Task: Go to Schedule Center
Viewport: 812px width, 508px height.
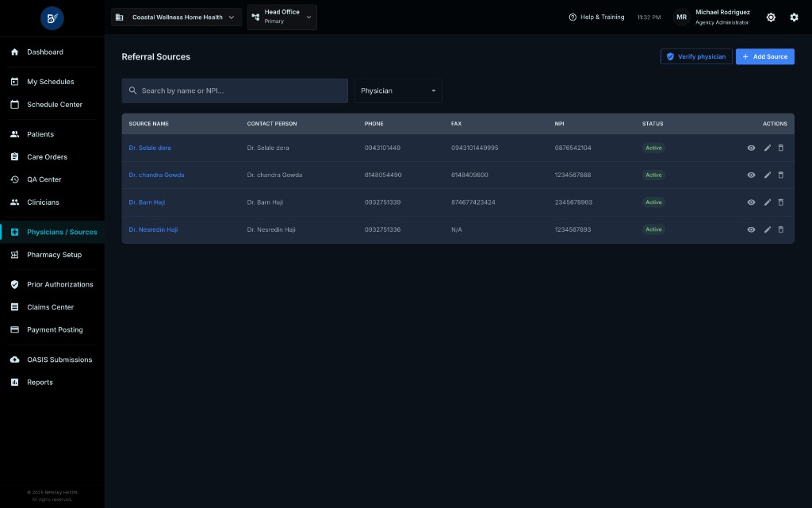Action: click(52, 104)
